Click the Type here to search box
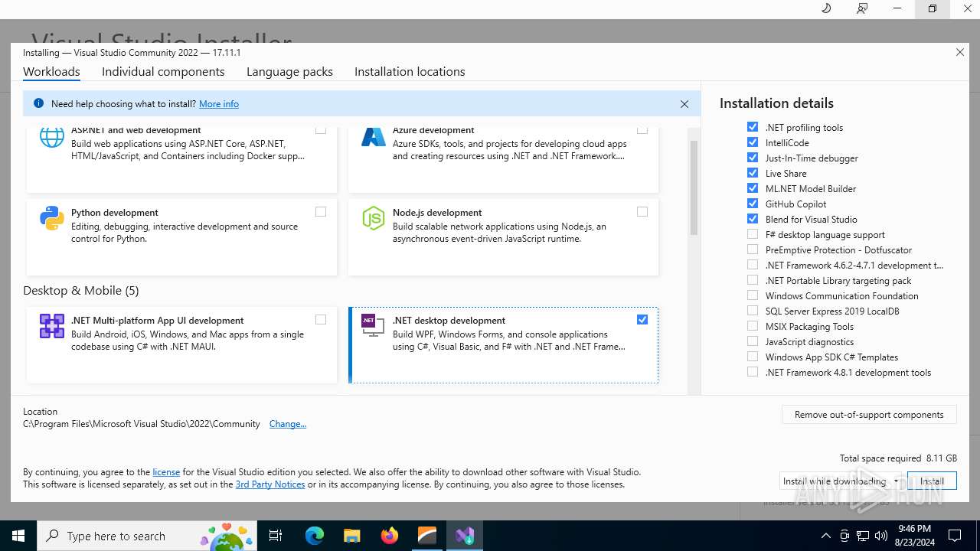The width and height of the screenshot is (980, 551). (x=149, y=536)
